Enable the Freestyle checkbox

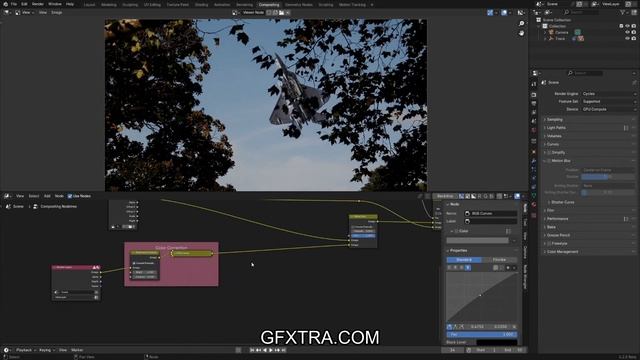(x=549, y=244)
